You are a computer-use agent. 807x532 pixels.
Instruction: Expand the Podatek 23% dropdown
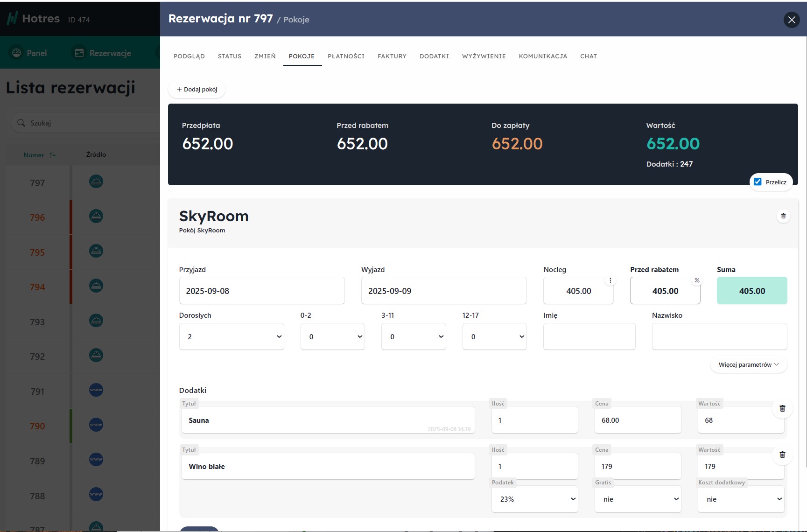click(x=534, y=499)
